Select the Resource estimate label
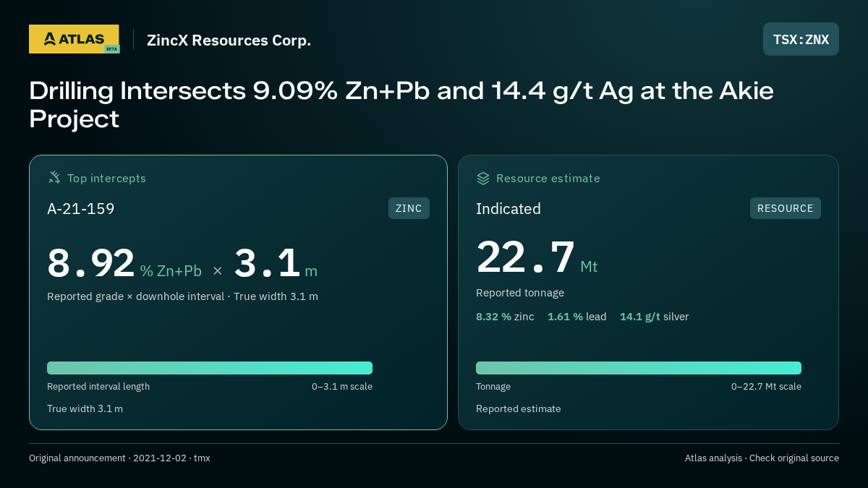 (548, 178)
